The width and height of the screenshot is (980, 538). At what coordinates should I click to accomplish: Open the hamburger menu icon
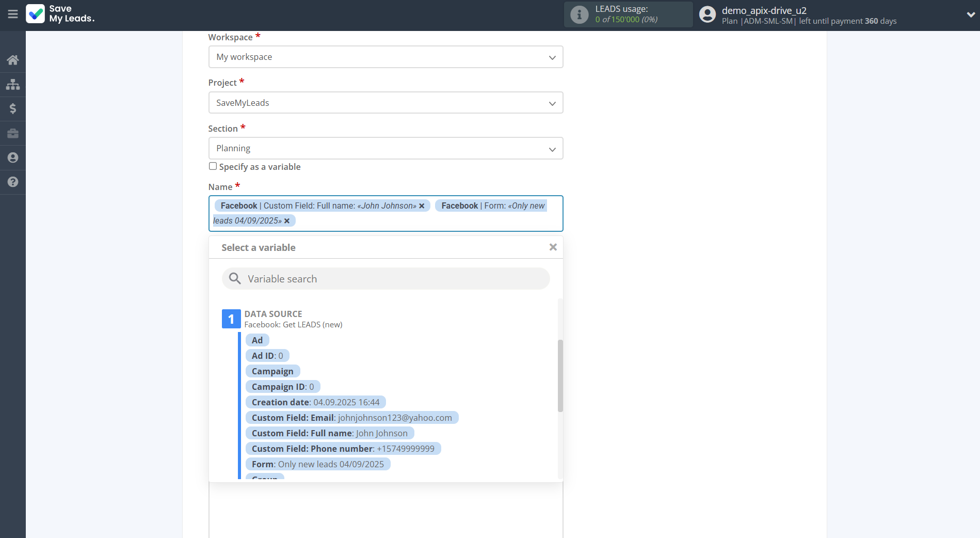tap(13, 14)
